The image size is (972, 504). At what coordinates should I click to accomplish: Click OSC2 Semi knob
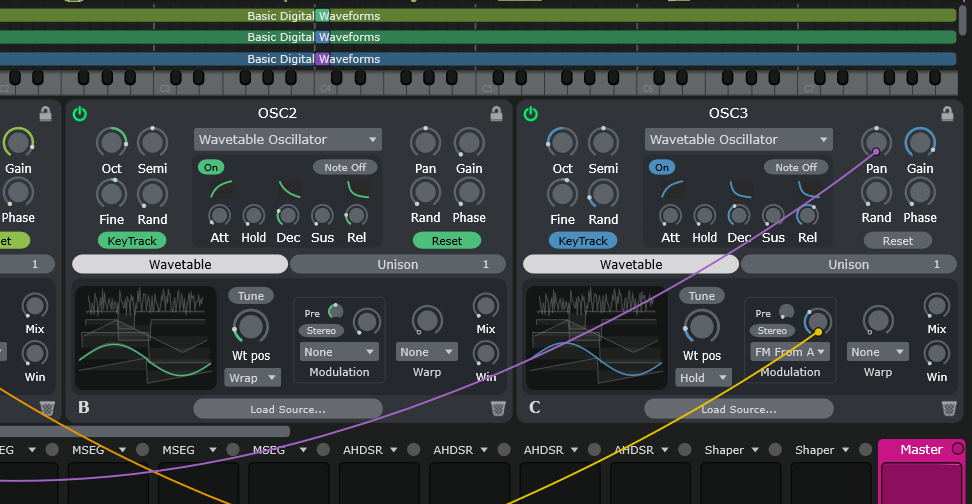[152, 143]
